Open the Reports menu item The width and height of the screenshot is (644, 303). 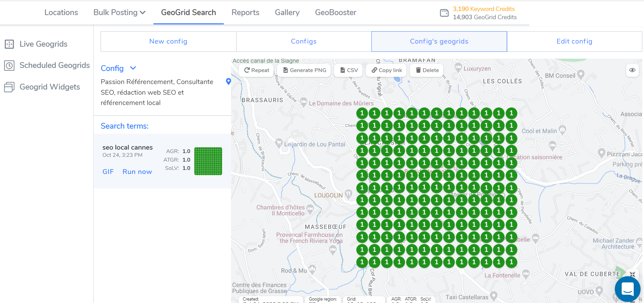pyautogui.click(x=245, y=13)
